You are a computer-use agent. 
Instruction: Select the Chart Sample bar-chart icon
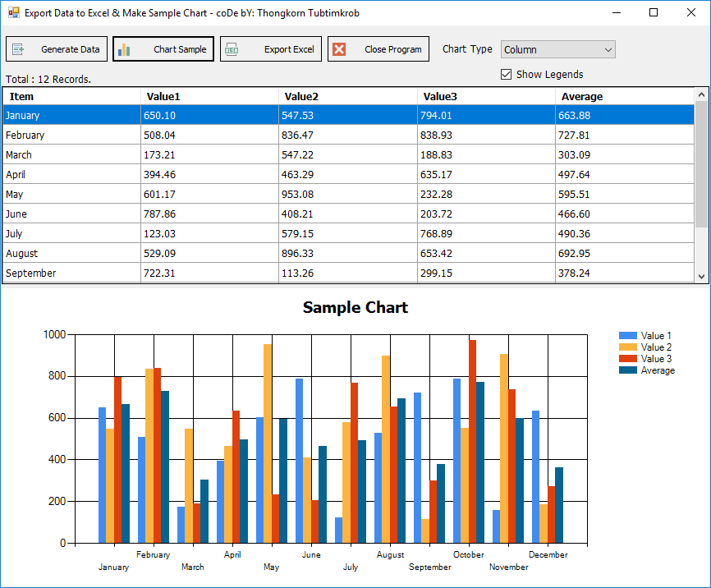124,48
